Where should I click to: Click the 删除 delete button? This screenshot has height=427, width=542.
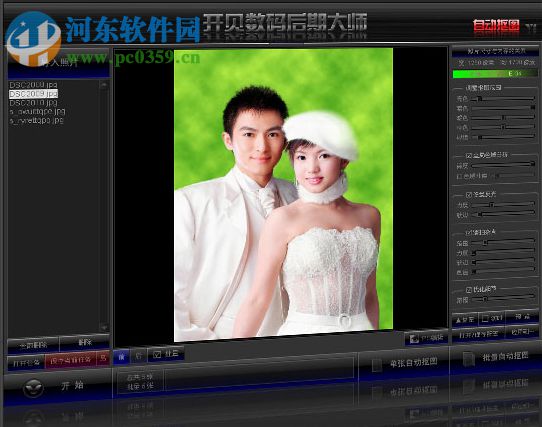coord(85,343)
